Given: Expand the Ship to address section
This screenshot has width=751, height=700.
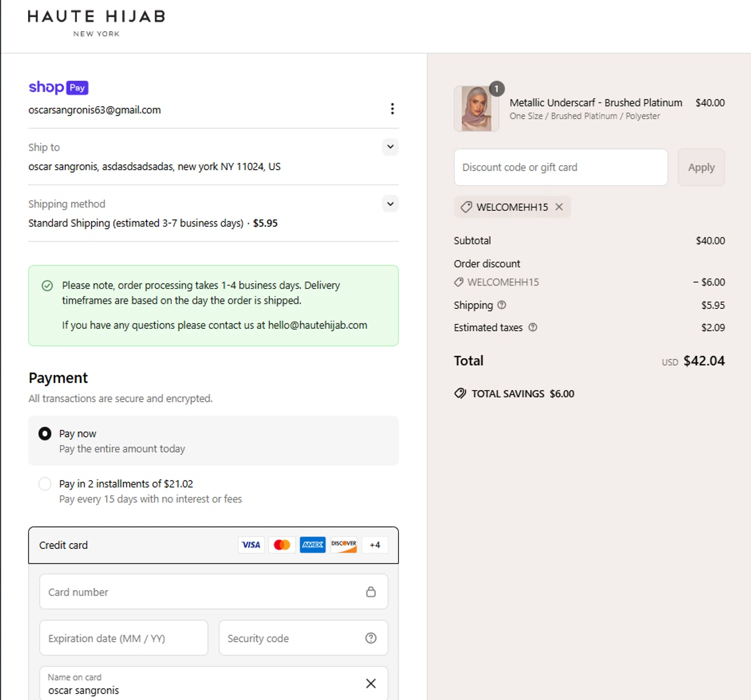Looking at the screenshot, I should pyautogui.click(x=390, y=147).
